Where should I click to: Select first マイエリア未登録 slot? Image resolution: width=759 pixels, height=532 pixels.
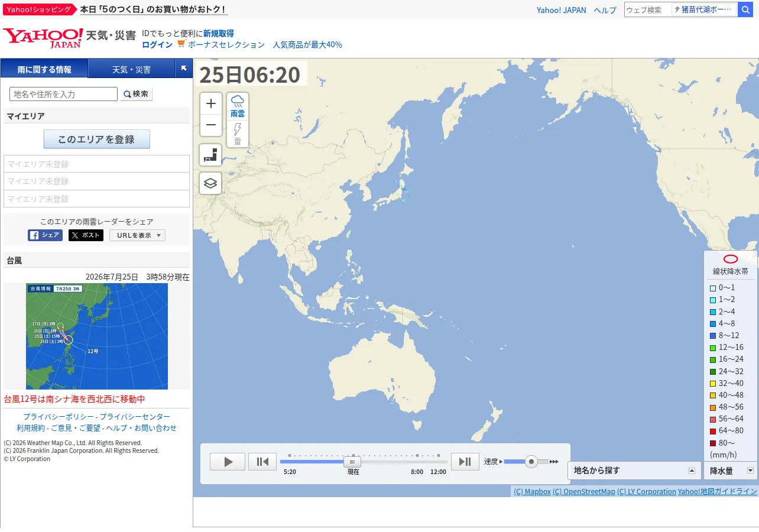96,164
